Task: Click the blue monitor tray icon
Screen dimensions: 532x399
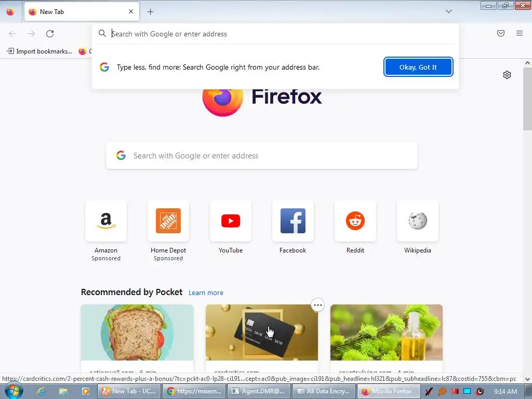Action: [467, 392]
